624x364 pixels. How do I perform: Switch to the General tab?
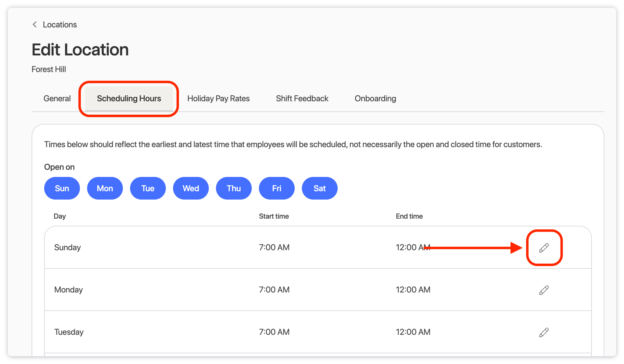(x=57, y=99)
